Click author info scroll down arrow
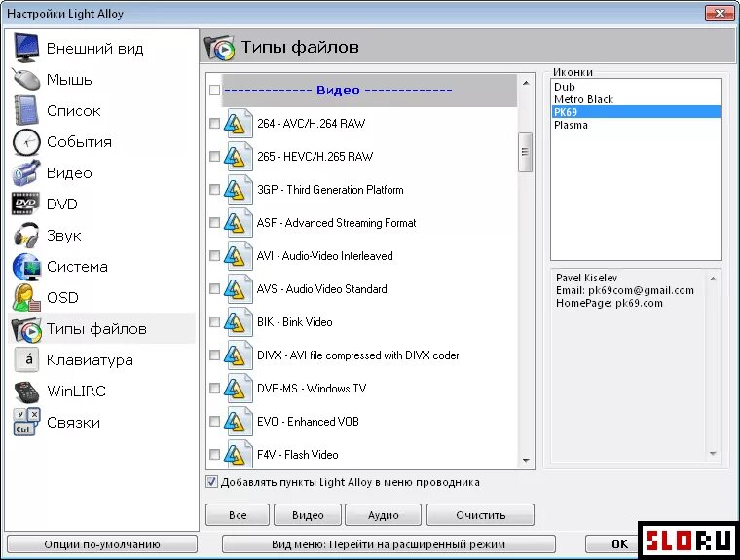This screenshot has width=740, height=560. pyautogui.click(x=713, y=453)
